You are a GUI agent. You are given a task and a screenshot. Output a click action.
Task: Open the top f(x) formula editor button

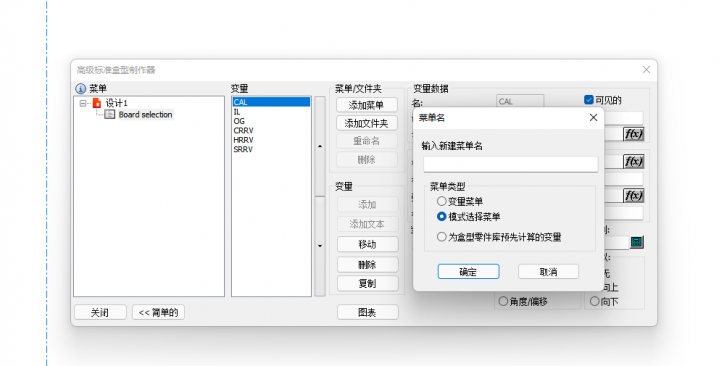[x=633, y=134]
